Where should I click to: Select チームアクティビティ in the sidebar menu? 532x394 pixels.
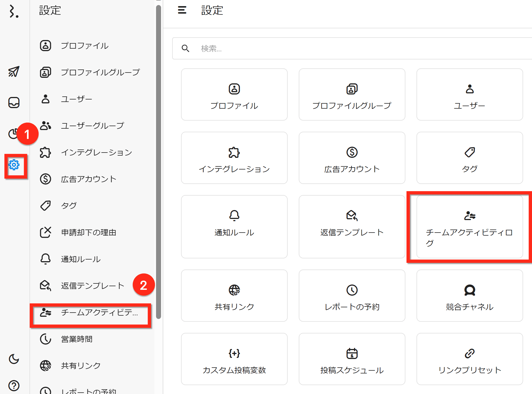(x=91, y=313)
